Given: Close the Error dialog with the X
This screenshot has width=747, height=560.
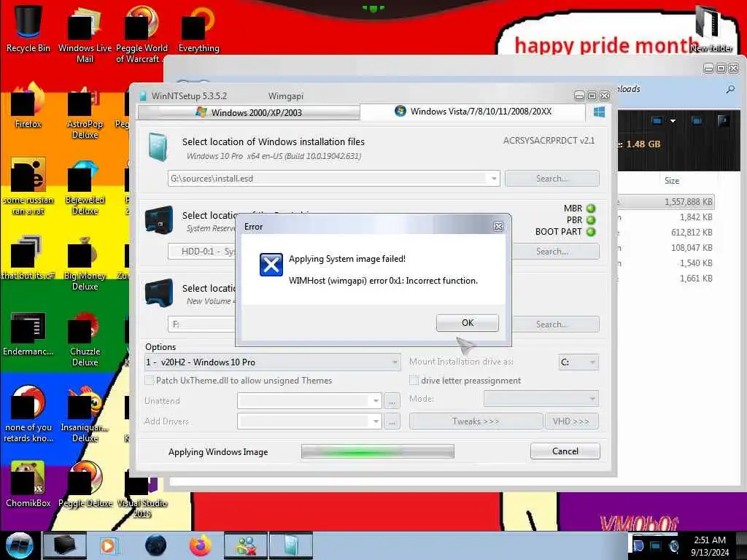Looking at the screenshot, I should point(498,227).
